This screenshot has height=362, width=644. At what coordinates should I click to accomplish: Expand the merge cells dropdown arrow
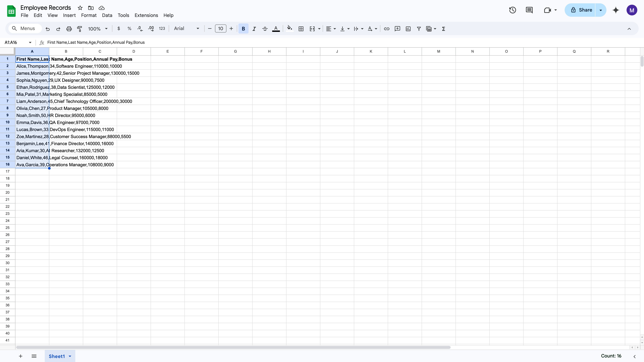tap(319, 29)
